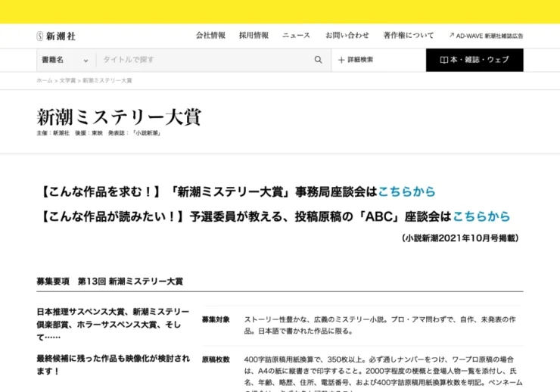560x392 pixels.
Task: Open 著作権について in top menu
Action: [x=409, y=36]
